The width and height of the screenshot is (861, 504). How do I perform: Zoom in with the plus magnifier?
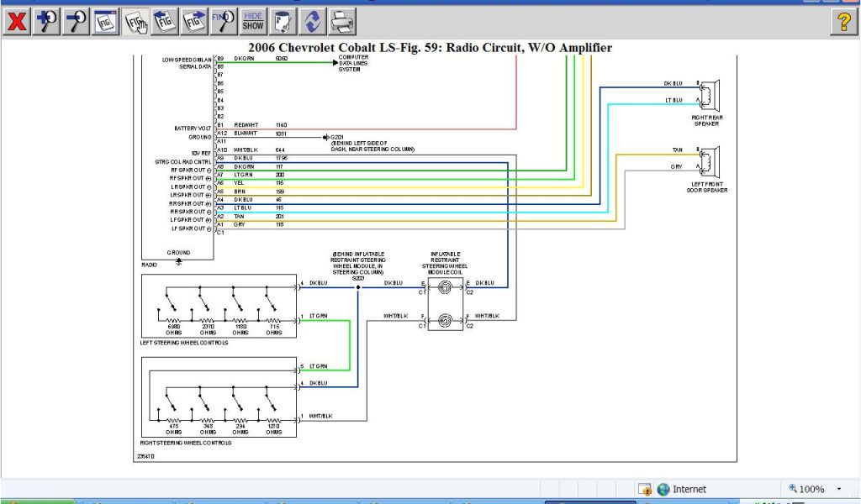point(46,21)
